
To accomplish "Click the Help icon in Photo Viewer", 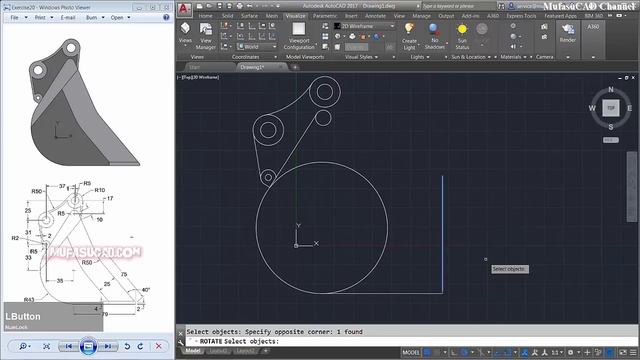I will tap(166, 18).
